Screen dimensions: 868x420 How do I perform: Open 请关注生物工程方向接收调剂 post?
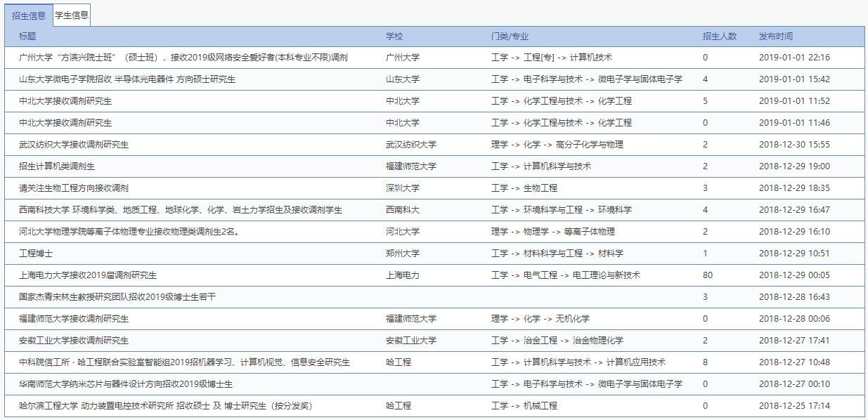[x=74, y=188]
